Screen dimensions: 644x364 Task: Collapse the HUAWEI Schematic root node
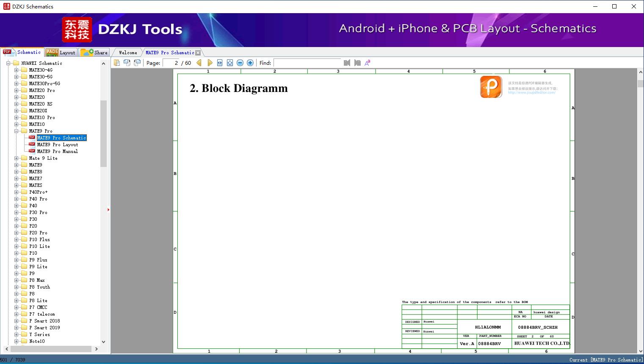point(8,63)
